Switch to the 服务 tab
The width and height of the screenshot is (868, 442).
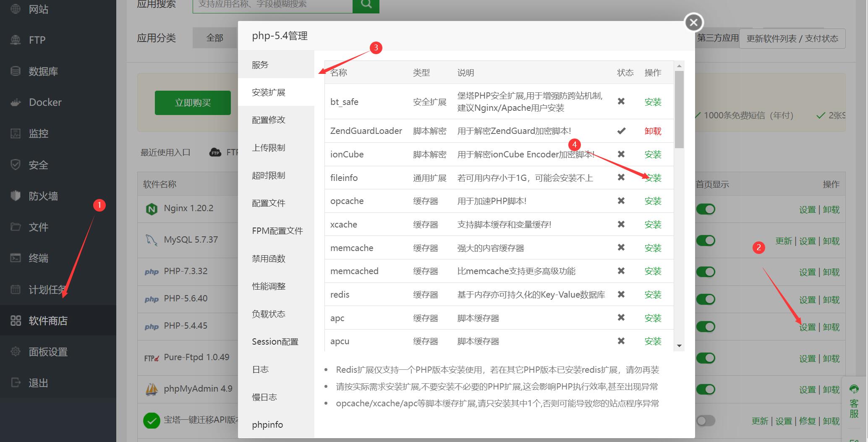click(260, 64)
